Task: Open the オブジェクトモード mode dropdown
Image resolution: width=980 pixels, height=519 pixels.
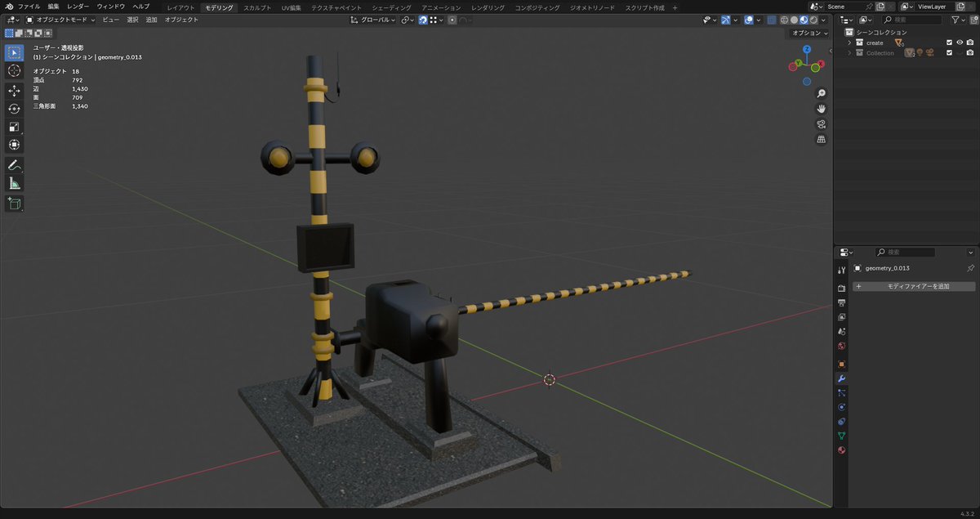Action: point(60,20)
